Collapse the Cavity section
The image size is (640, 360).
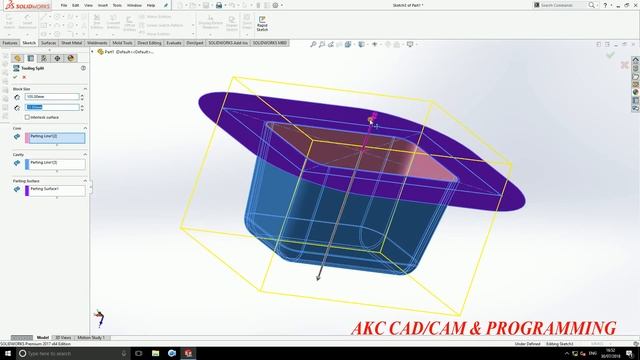click(x=85, y=154)
